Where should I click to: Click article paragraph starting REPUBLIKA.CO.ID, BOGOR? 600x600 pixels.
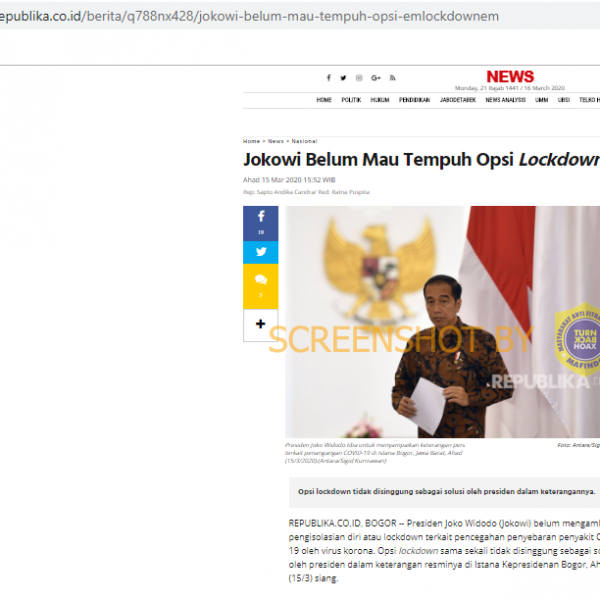(444, 551)
